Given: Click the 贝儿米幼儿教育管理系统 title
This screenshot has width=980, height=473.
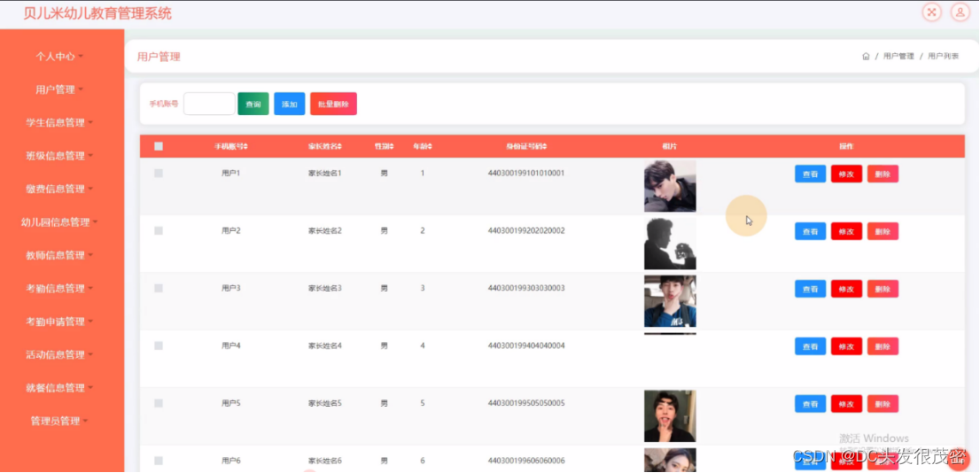Looking at the screenshot, I should point(97,13).
